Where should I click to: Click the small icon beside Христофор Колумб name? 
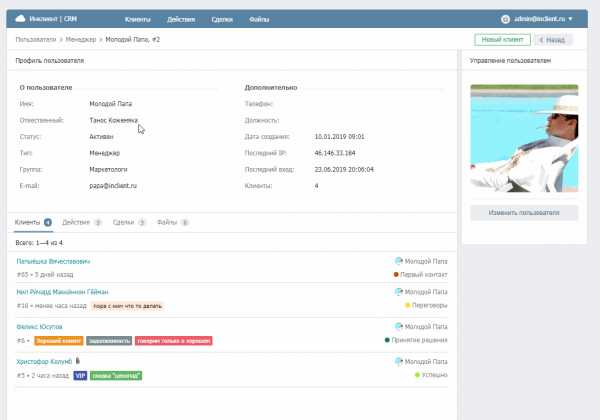(78, 361)
